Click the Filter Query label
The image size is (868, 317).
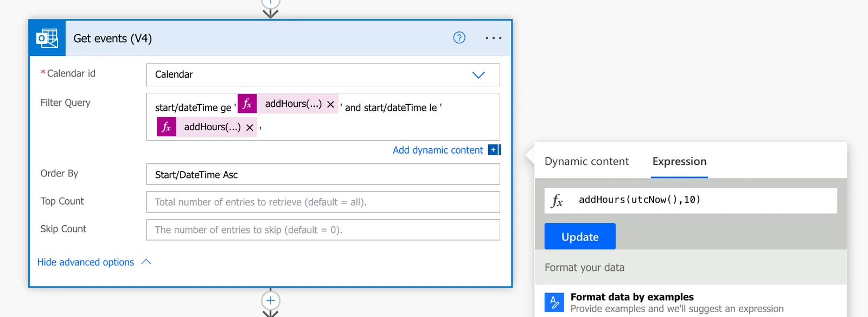pyautogui.click(x=66, y=103)
